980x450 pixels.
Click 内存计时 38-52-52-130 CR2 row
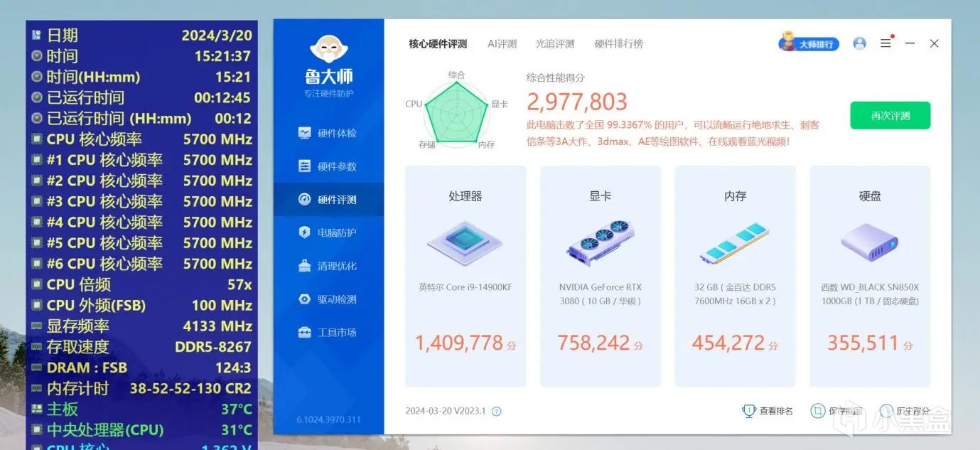(142, 388)
